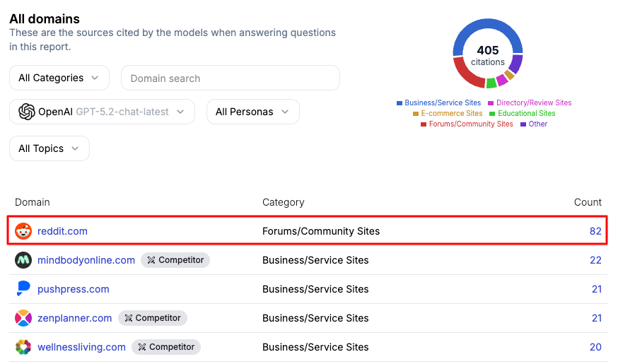Click the zenplanner.com logo icon
This screenshot has width=618, height=364.
coord(23,318)
